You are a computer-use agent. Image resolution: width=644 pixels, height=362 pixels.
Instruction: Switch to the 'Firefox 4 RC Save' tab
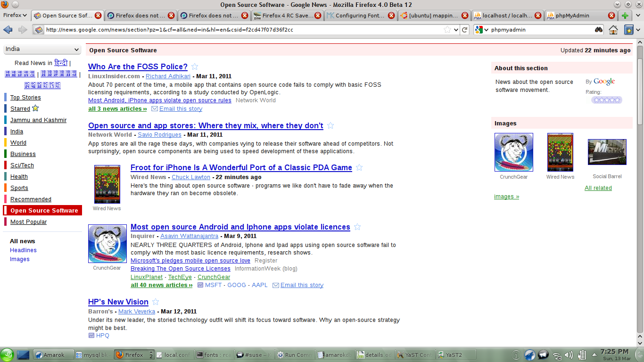coord(287,16)
